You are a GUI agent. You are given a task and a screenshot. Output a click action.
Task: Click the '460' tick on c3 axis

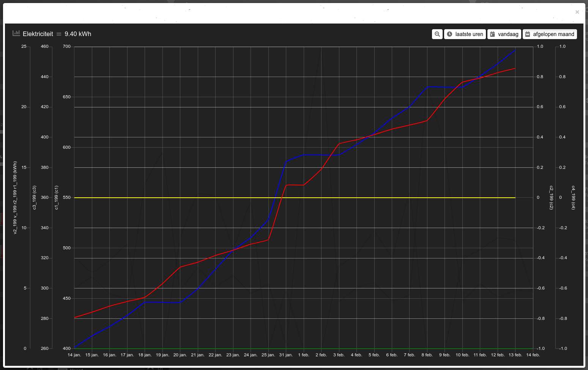[45, 47]
